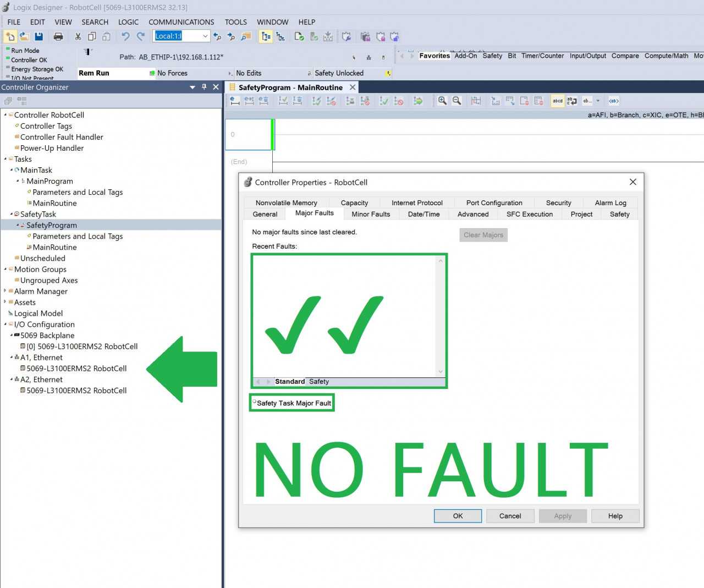The height and width of the screenshot is (588, 704).
Task: Click the Zoom In magnifier icon
Action: (442, 101)
